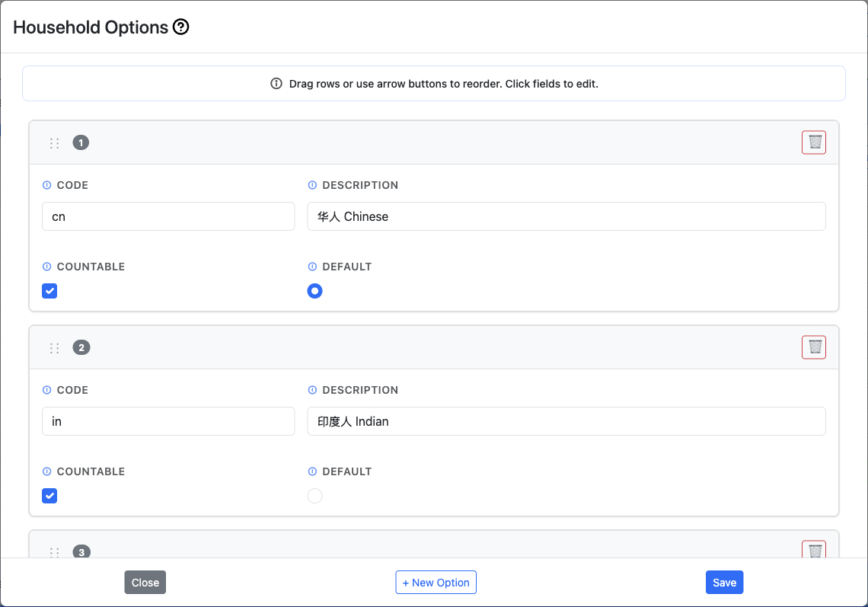
Task: Uncheck COUNTABLE for the Chinese option
Action: coord(49,291)
